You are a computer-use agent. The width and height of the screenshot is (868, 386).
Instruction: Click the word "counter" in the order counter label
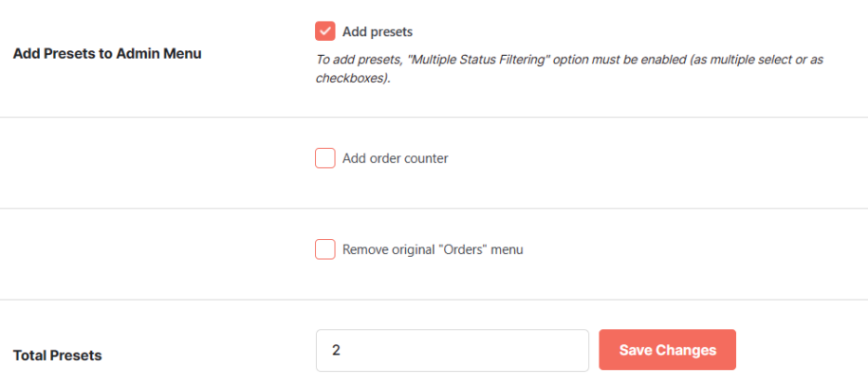[427, 159]
